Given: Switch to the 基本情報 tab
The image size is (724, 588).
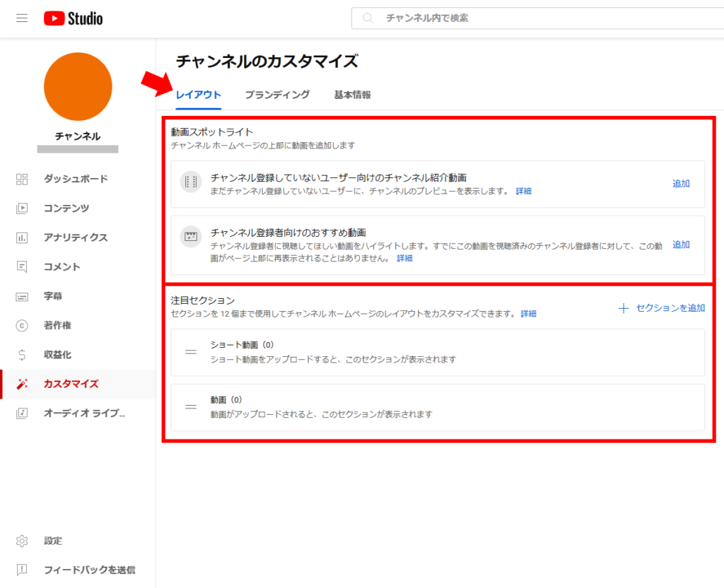Looking at the screenshot, I should [x=354, y=93].
